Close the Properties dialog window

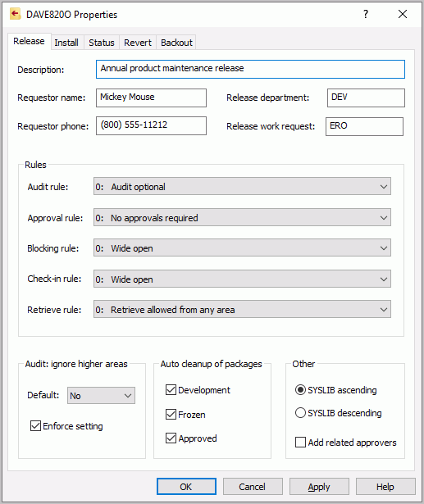click(x=403, y=14)
